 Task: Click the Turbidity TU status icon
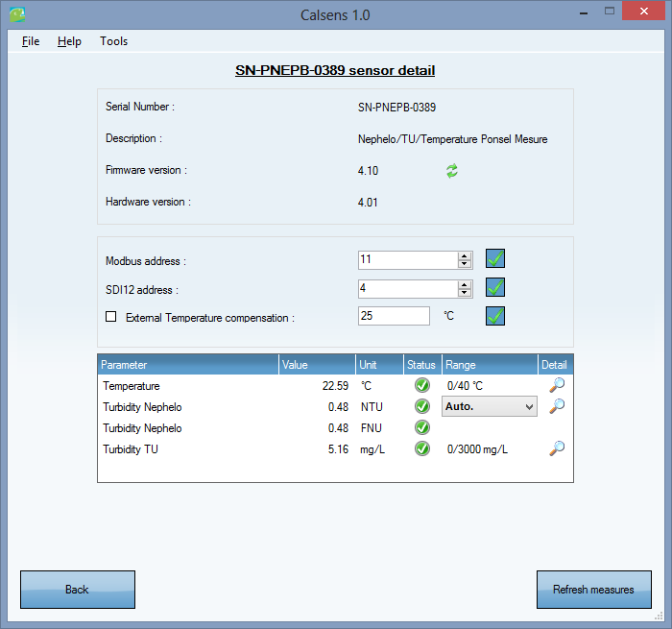[x=422, y=448]
